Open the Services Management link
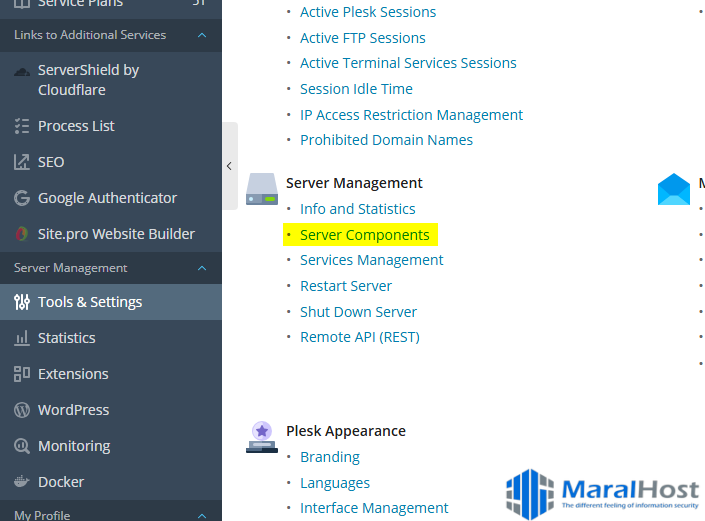Image resolution: width=705 pixels, height=521 pixels. click(371, 260)
